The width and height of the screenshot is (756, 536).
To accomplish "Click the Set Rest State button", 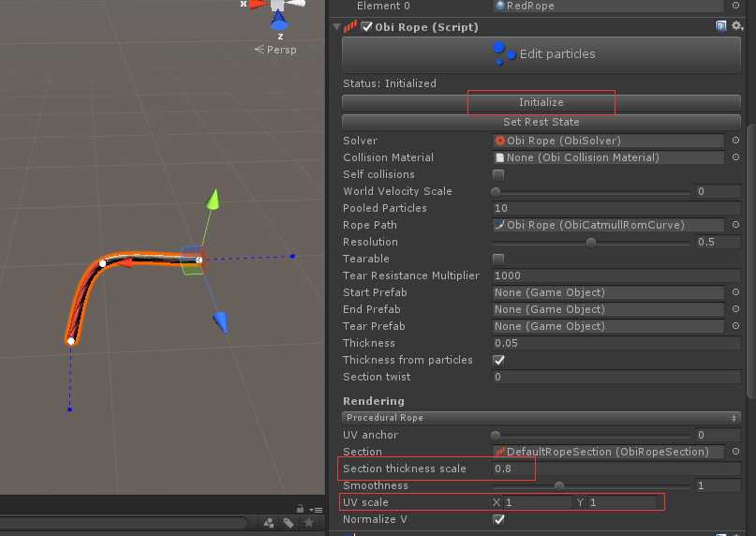I will pyautogui.click(x=541, y=122).
